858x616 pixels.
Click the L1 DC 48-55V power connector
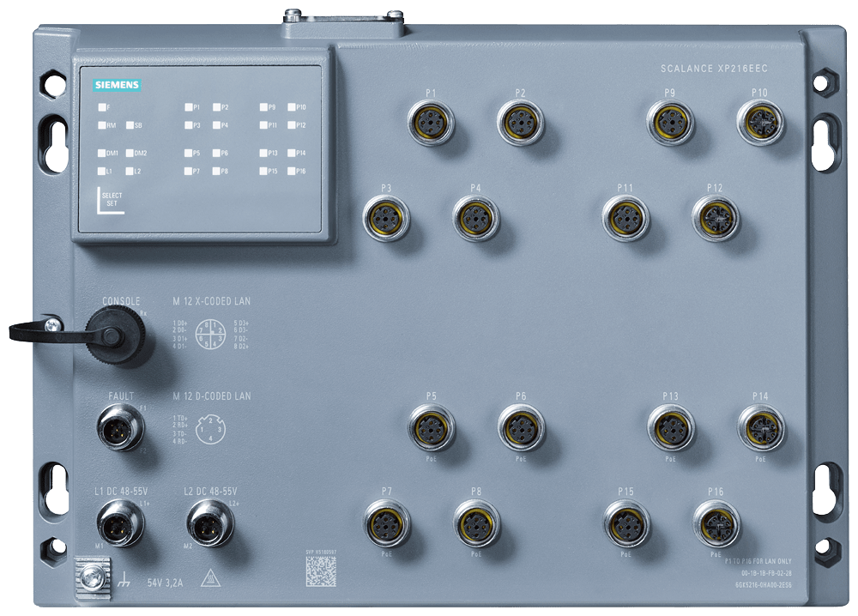coord(116,522)
